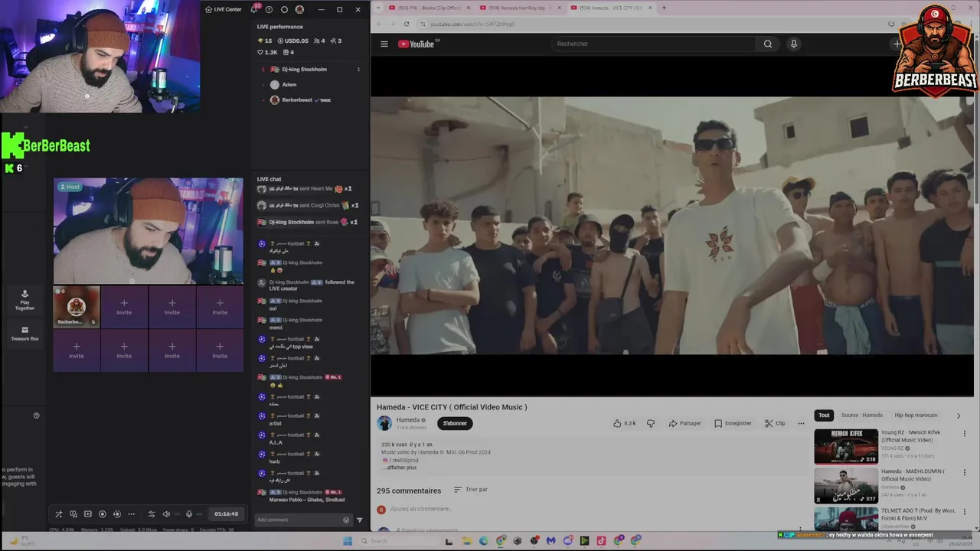The height and width of the screenshot is (551, 980).
Task: Go to YouTube home via logo
Action: 416,44
